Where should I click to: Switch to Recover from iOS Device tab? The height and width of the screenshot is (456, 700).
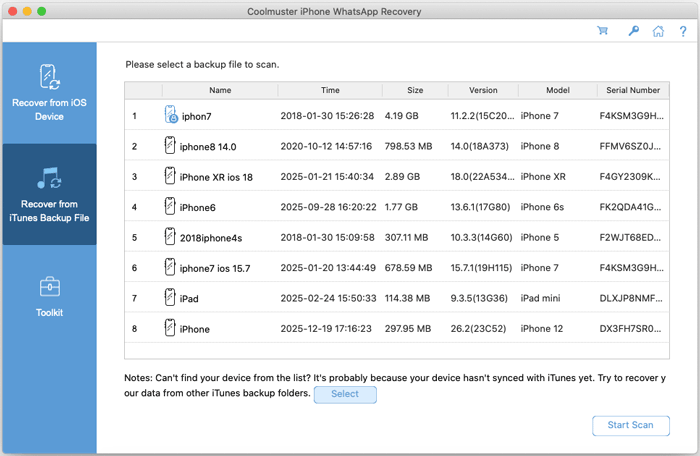(49, 93)
